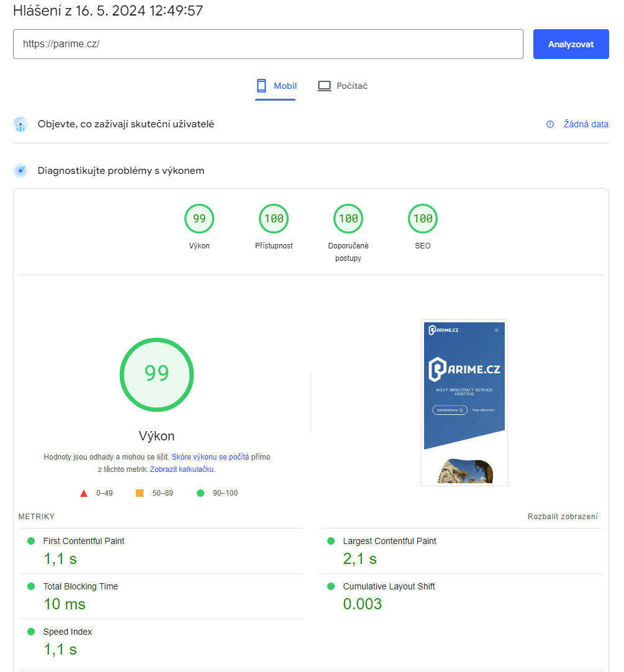The width and height of the screenshot is (624, 672).
Task: Click the Speed Index metric label
Action: [68, 632]
